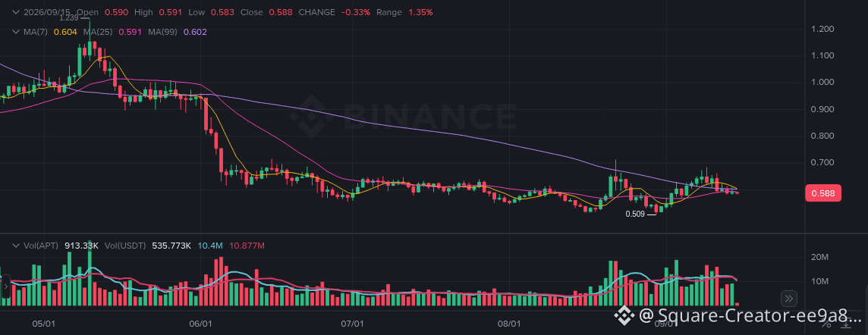The height and width of the screenshot is (335, 868).
Task: Click the Vol(USDT) volume label
Action: click(x=125, y=246)
